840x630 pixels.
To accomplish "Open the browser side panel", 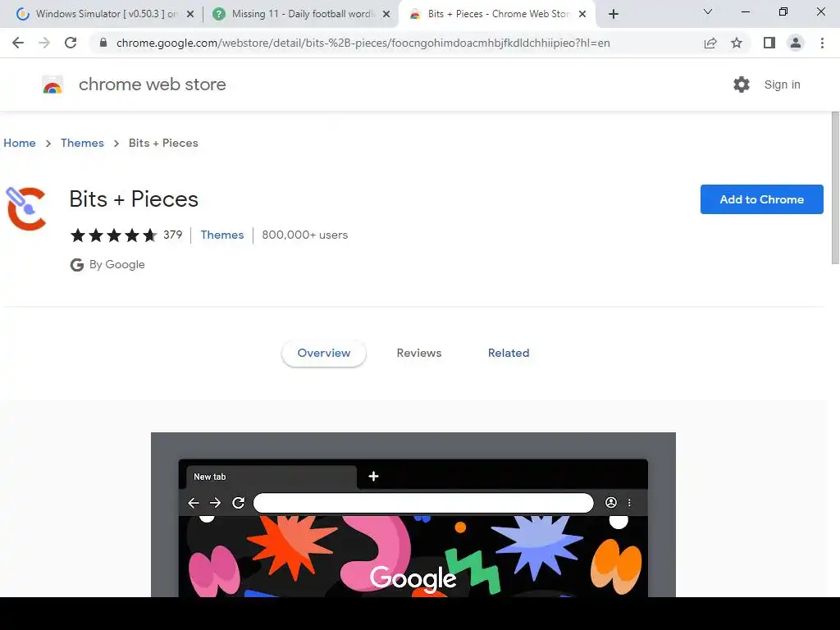I will 769,43.
